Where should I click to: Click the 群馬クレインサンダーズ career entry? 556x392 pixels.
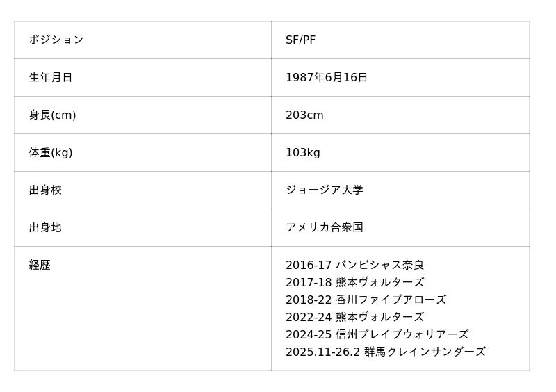(425, 352)
